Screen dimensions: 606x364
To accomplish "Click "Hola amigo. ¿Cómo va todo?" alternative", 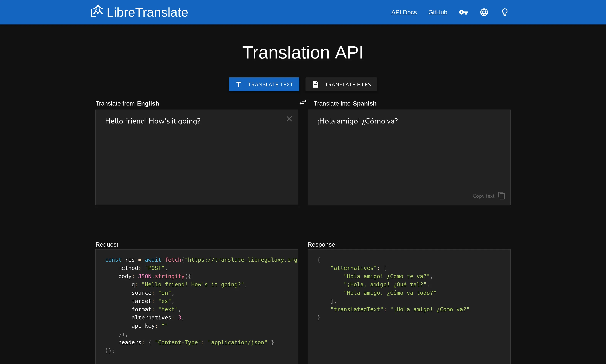I will (x=390, y=293).
